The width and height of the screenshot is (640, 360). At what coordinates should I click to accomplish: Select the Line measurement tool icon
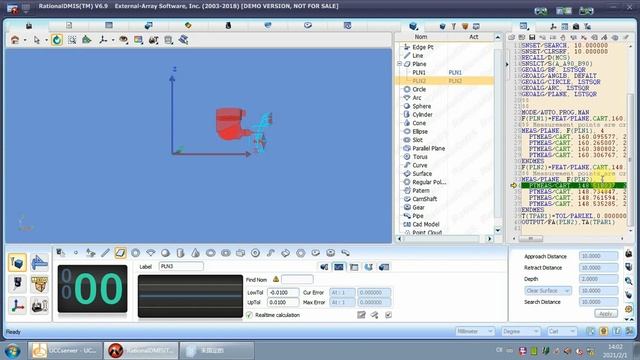[x=105, y=253]
